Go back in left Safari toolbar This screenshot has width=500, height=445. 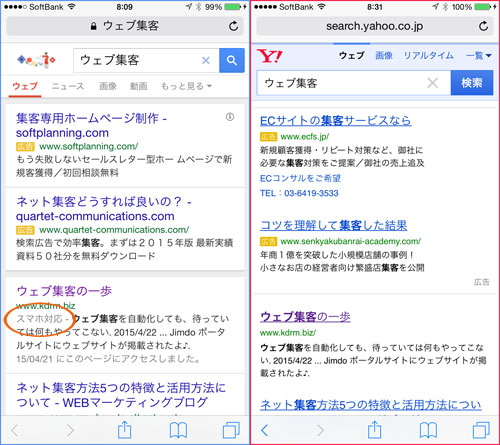pyautogui.click(x=14, y=430)
